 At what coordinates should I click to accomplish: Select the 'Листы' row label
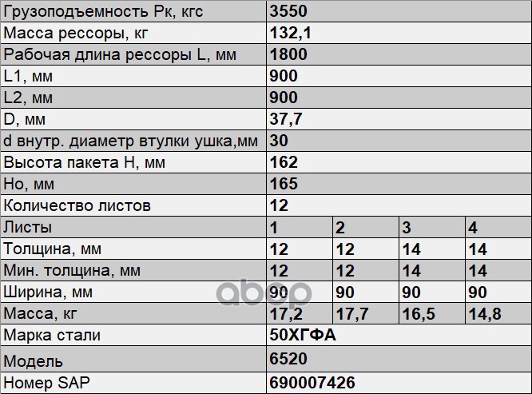point(27,227)
